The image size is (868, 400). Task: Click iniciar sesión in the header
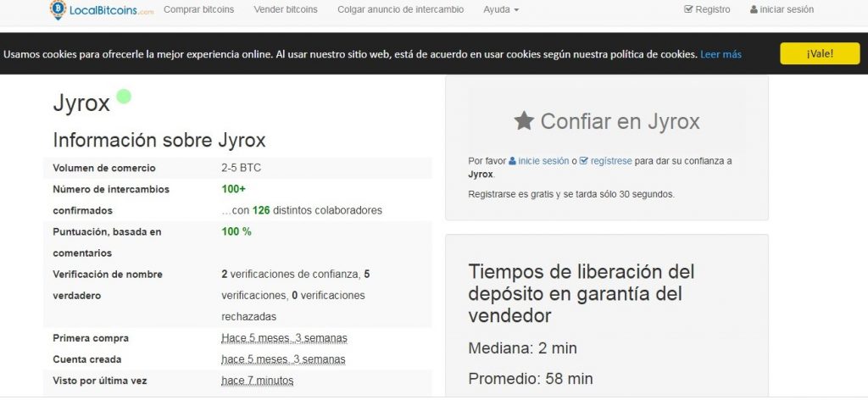tap(782, 9)
